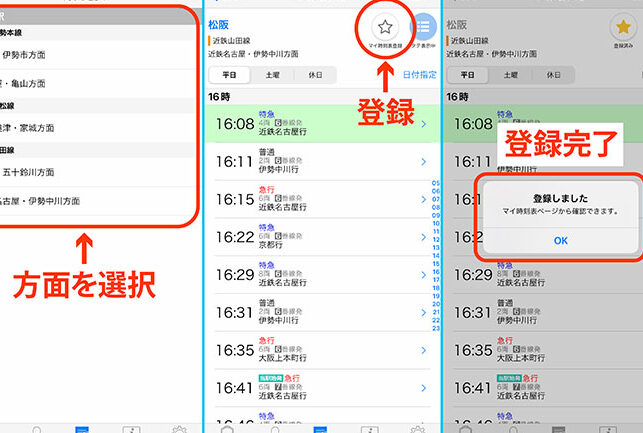Jump to hour 10 in the side index

436,223
